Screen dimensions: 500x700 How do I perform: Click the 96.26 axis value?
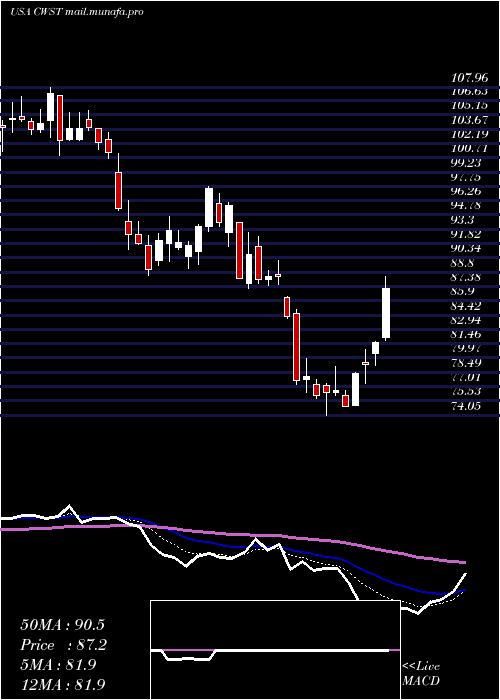pyautogui.click(x=466, y=192)
